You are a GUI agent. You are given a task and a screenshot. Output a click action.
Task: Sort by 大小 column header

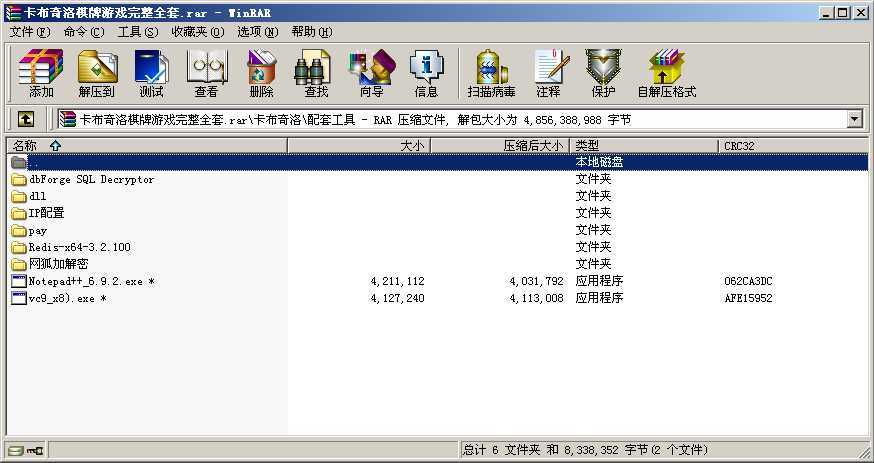pos(359,145)
